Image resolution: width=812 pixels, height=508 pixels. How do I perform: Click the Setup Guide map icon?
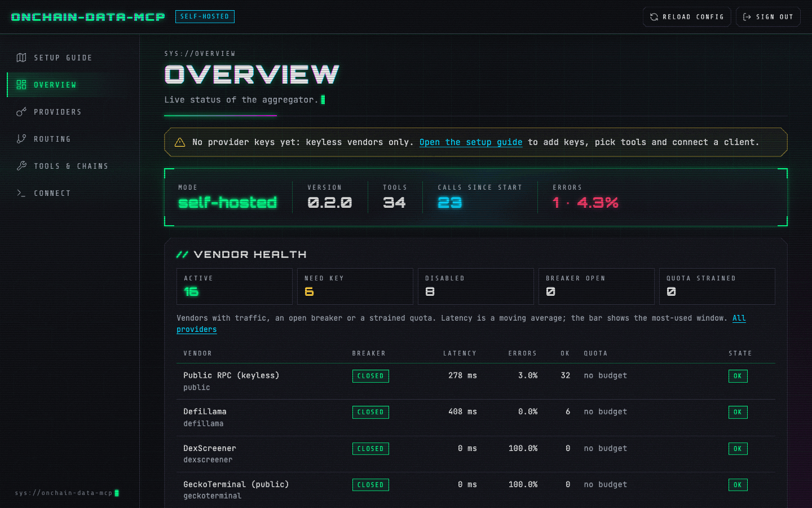pos(21,58)
